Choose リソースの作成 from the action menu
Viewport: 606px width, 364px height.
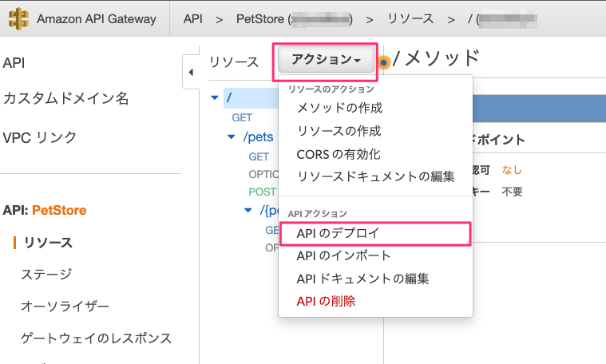pos(339,131)
